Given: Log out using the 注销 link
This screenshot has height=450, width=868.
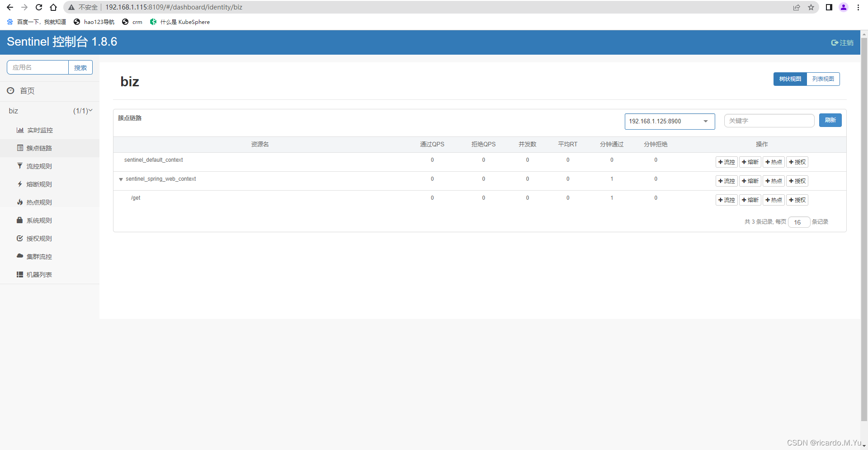Looking at the screenshot, I should click(842, 42).
